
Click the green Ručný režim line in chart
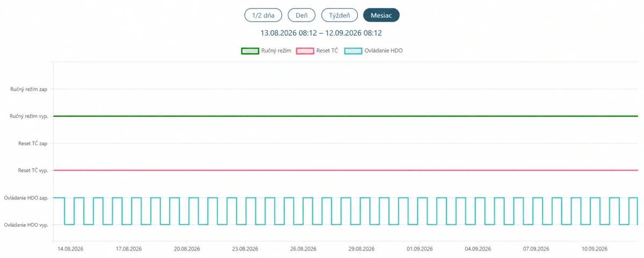(346, 116)
